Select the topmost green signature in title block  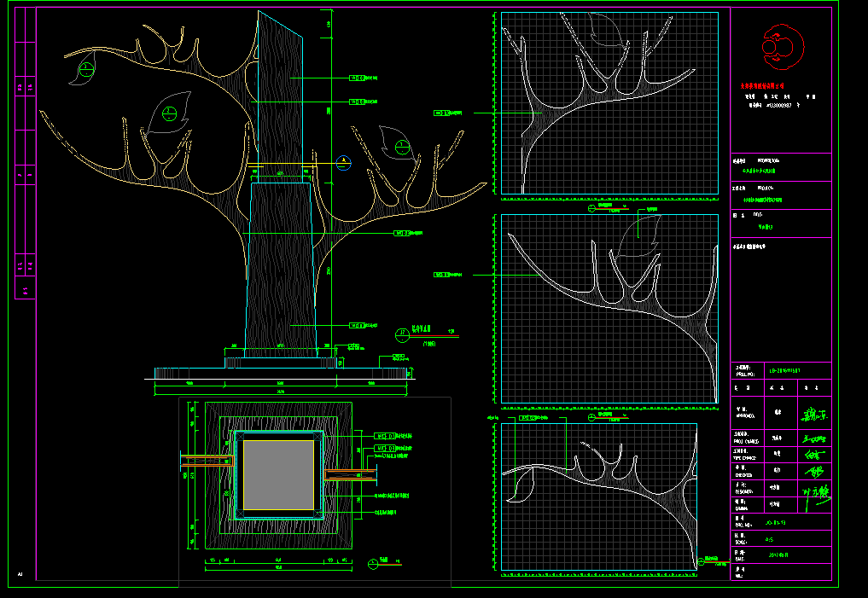[813, 415]
